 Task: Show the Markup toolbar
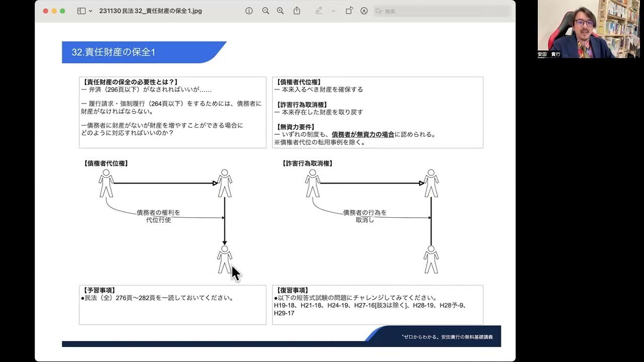click(364, 11)
